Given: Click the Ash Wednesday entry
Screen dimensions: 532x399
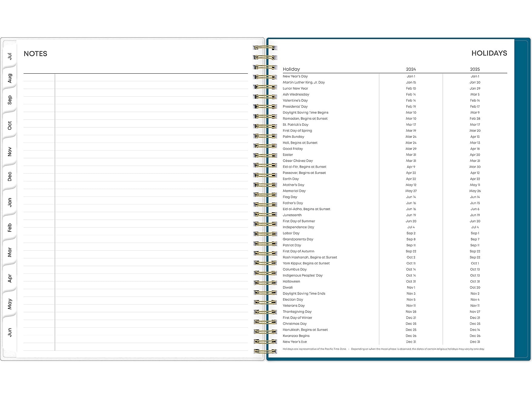Looking at the screenshot, I should [296, 95].
